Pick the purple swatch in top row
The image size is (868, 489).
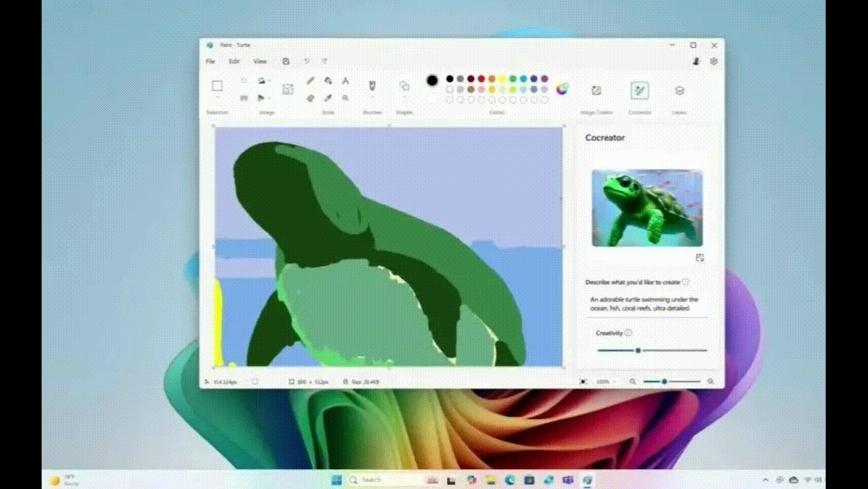(x=545, y=79)
